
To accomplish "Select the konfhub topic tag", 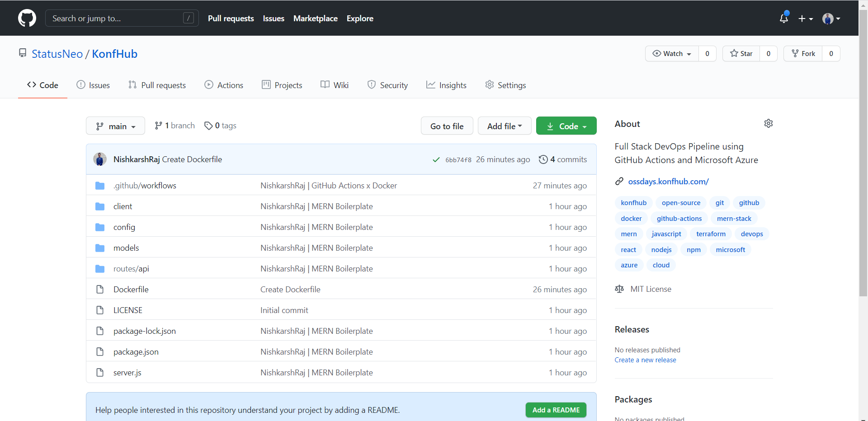I will coord(633,203).
